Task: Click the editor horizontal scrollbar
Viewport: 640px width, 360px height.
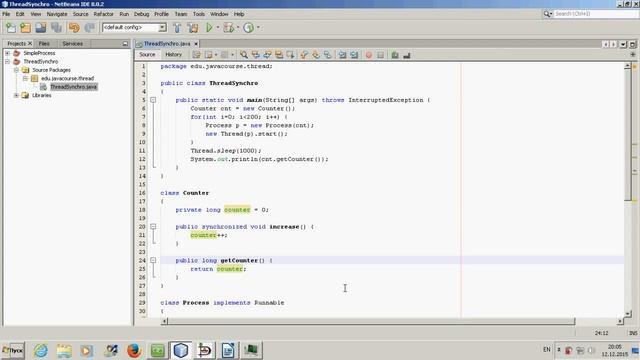Action: (370, 322)
